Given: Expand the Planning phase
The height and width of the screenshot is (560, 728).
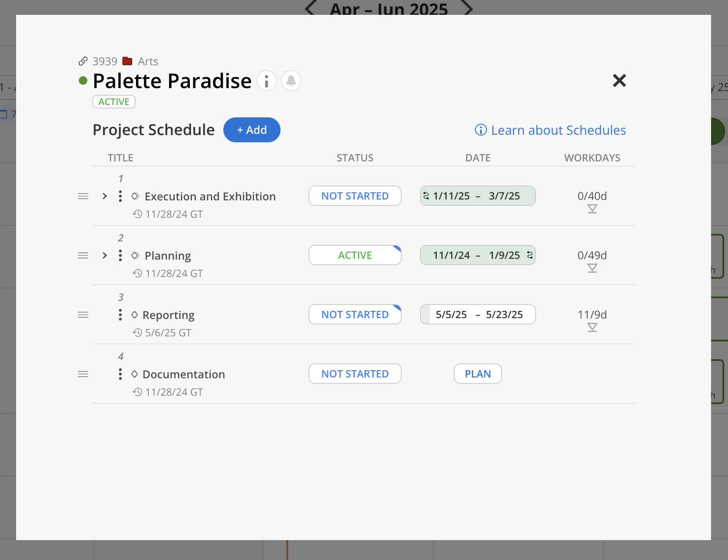Looking at the screenshot, I should pos(105,255).
